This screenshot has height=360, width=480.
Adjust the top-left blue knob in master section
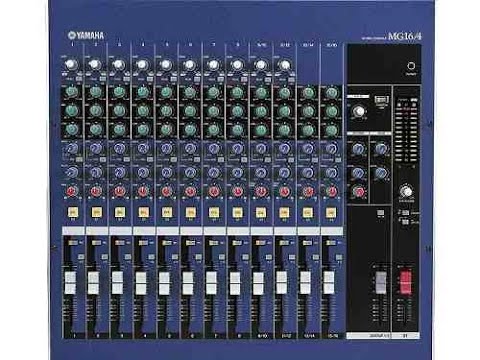[358, 149]
